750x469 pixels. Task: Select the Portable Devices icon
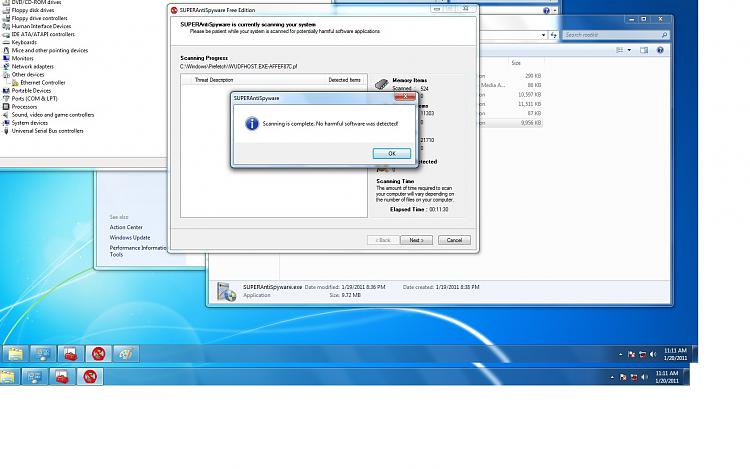[6, 90]
